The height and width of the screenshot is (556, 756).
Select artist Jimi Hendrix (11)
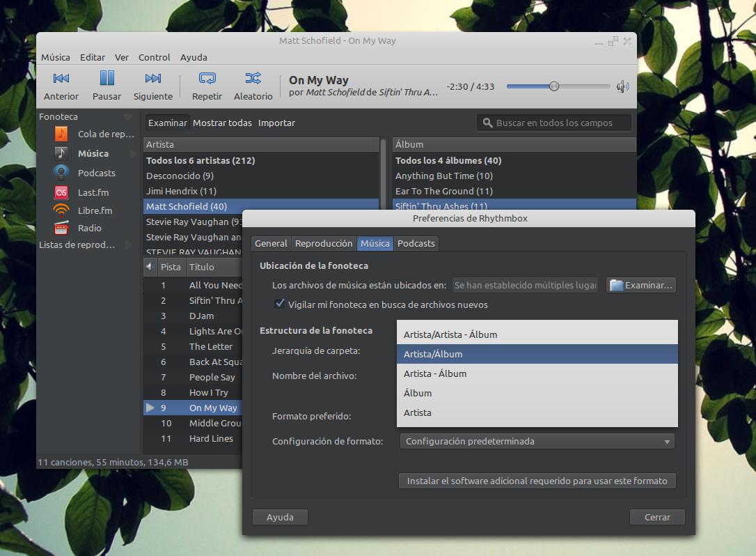coord(261,191)
